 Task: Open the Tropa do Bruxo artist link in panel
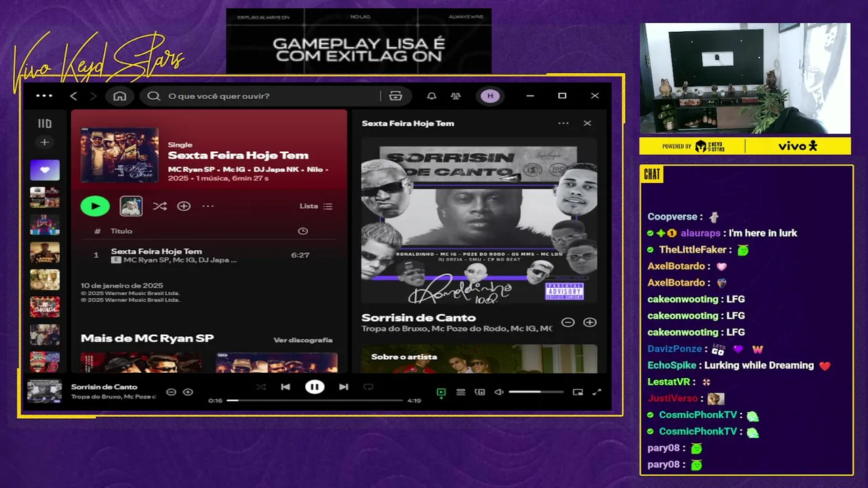(x=394, y=329)
